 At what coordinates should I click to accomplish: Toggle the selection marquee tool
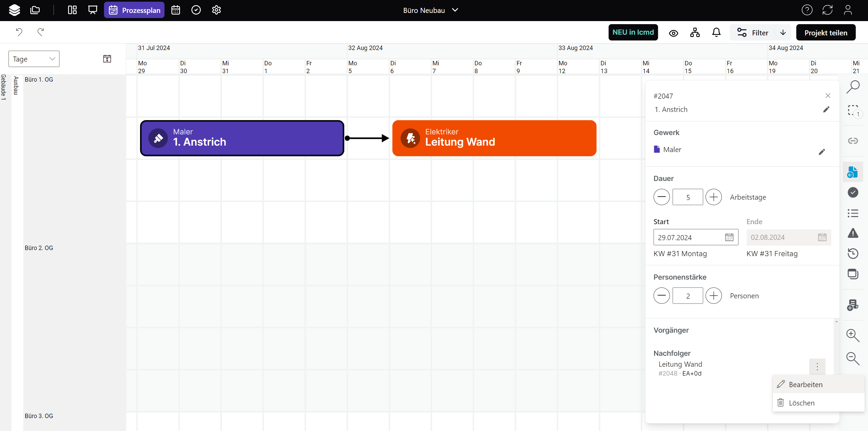point(853,111)
